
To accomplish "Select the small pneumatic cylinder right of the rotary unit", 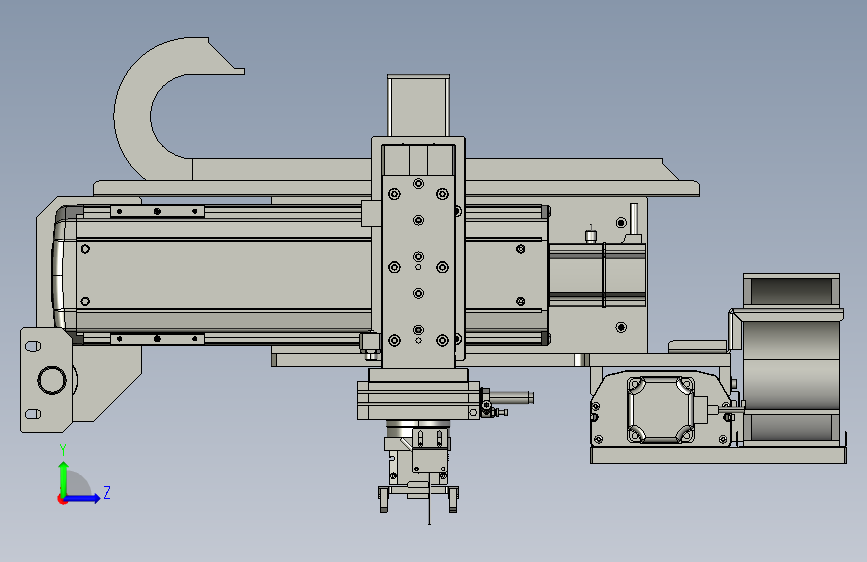I will (x=511, y=397).
